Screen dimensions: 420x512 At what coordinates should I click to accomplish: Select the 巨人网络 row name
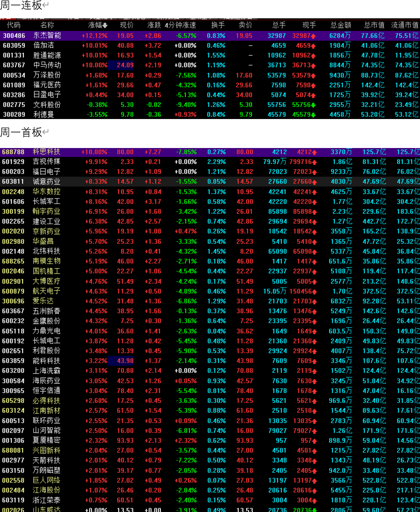(x=46, y=480)
